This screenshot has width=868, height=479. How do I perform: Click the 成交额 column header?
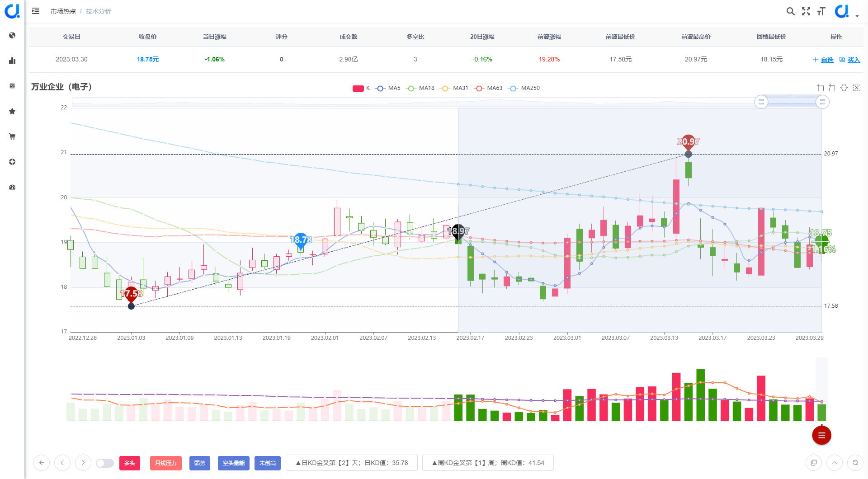(x=349, y=37)
